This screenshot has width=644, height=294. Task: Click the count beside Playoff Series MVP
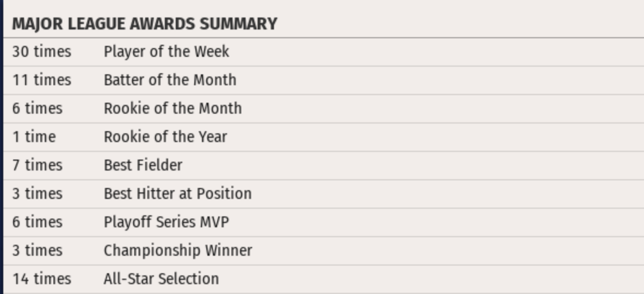(37, 222)
